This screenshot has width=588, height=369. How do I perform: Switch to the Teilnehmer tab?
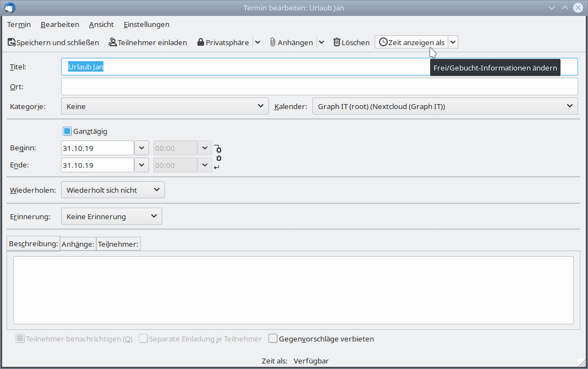118,244
